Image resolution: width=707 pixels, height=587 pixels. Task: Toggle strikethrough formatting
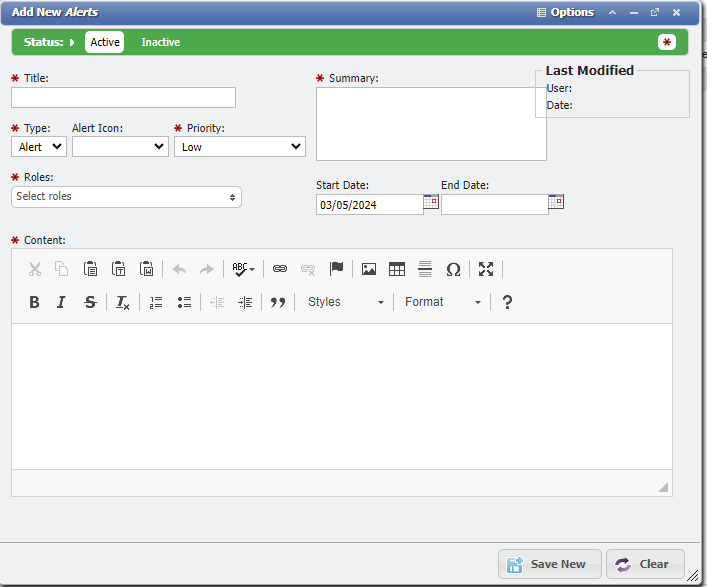point(90,302)
